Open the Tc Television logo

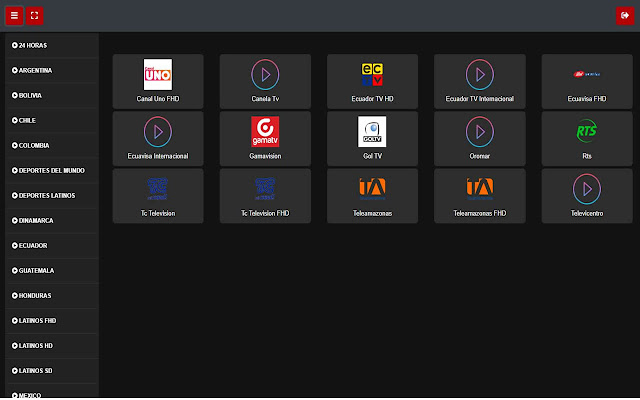tap(158, 189)
